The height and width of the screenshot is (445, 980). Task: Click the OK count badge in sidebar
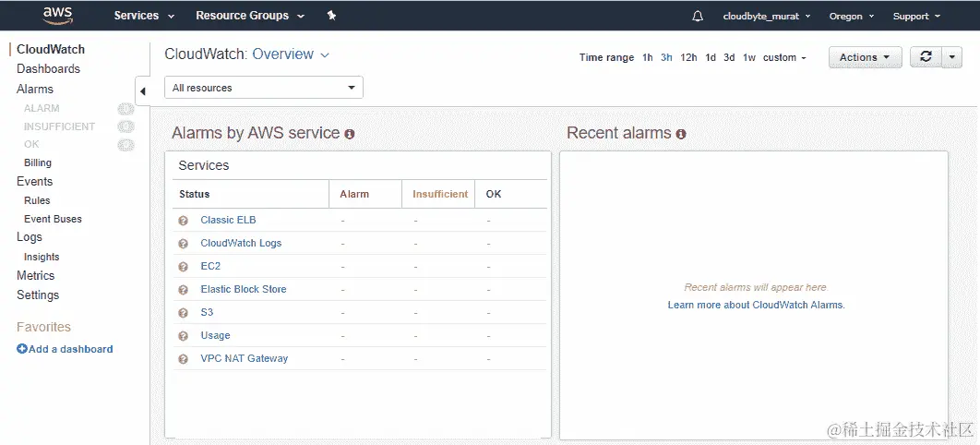point(125,145)
